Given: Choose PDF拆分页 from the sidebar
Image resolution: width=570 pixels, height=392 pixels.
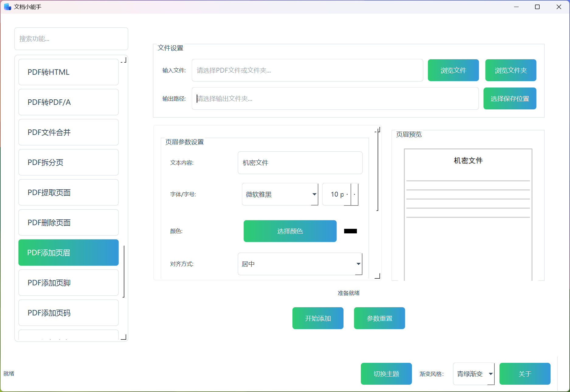Looking at the screenshot, I should [68, 162].
